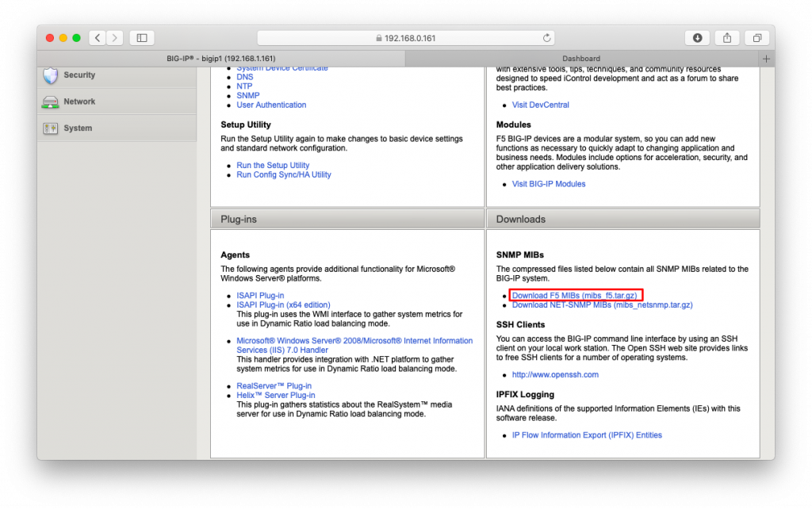This screenshot has height=509, width=812.
Task: Open a new tab with plus button
Action: pyautogui.click(x=766, y=59)
